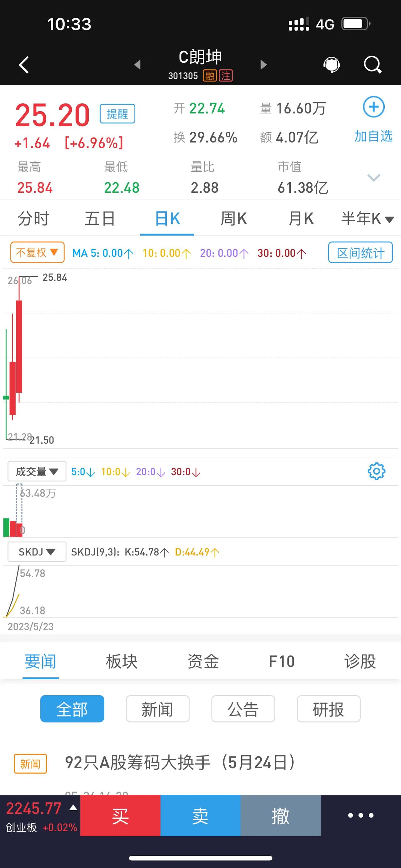The height and width of the screenshot is (868, 401).
Task: Select the 公告 filter chip
Action: point(243,709)
